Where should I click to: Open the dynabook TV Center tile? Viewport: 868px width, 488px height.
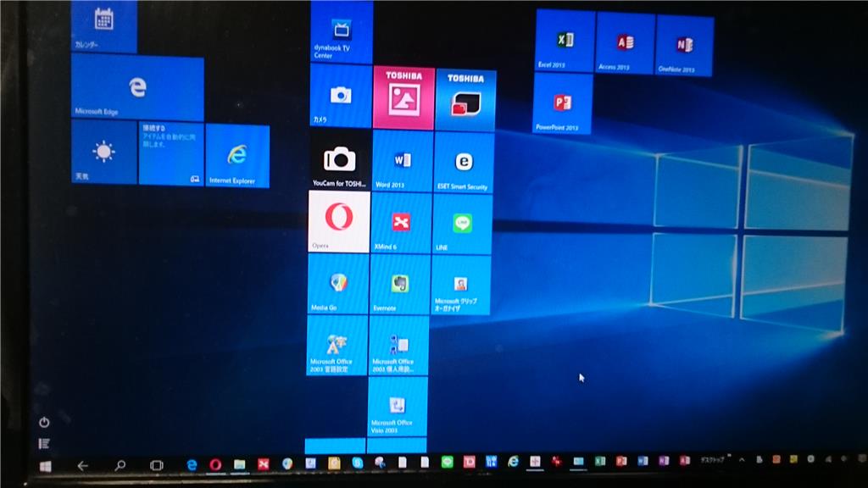[342, 32]
